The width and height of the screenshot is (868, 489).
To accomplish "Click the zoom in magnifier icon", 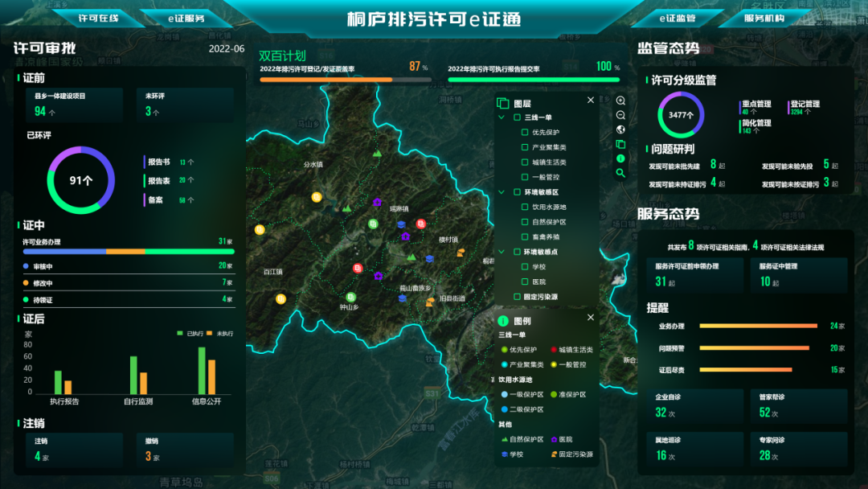I will [x=620, y=101].
